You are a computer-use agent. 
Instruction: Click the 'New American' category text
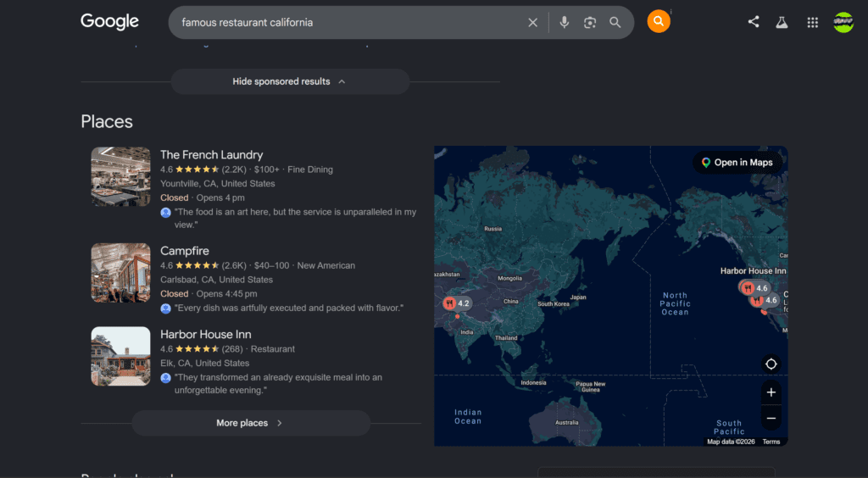pyautogui.click(x=326, y=266)
